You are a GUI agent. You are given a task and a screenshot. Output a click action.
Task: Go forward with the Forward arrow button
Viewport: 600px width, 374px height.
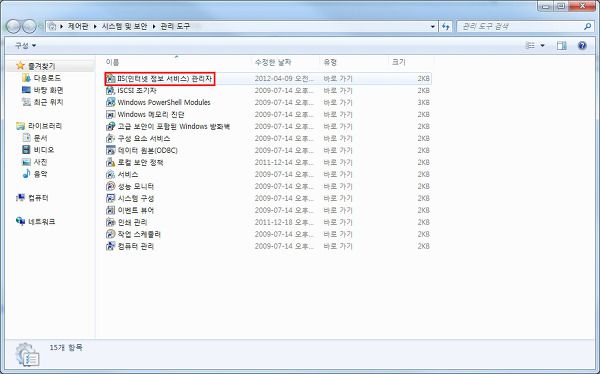(x=29, y=26)
